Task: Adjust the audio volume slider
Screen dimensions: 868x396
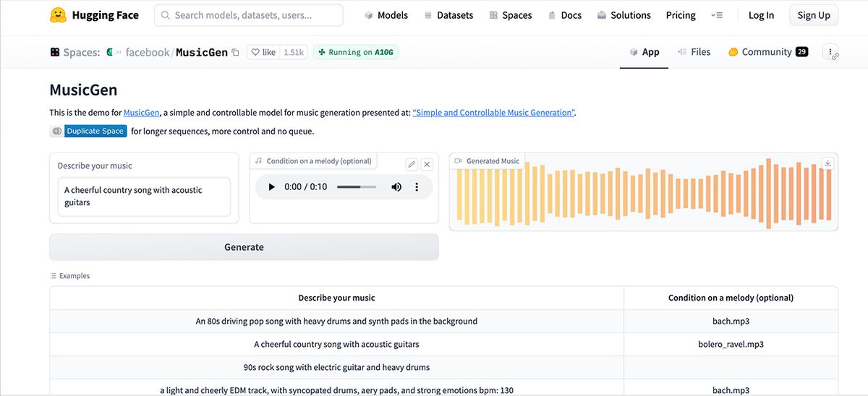Action: pos(357,187)
